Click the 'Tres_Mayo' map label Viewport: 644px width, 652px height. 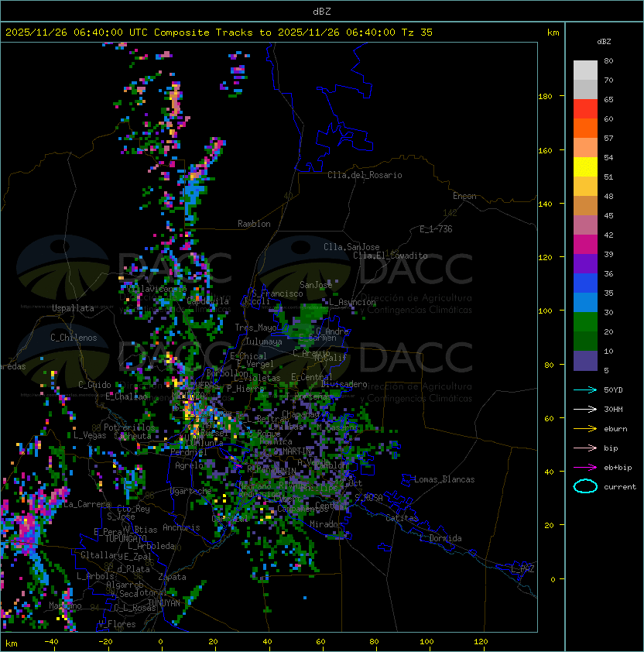pos(255,328)
